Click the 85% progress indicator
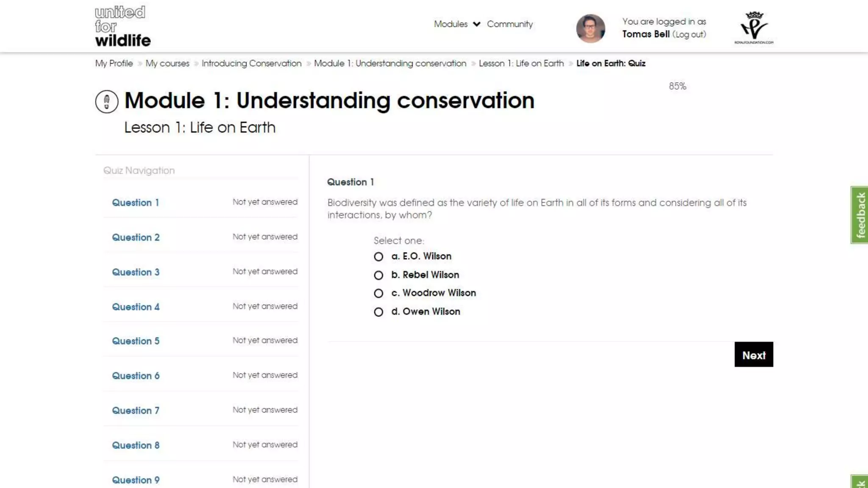Screen dimensions: 868x488 click(x=677, y=86)
